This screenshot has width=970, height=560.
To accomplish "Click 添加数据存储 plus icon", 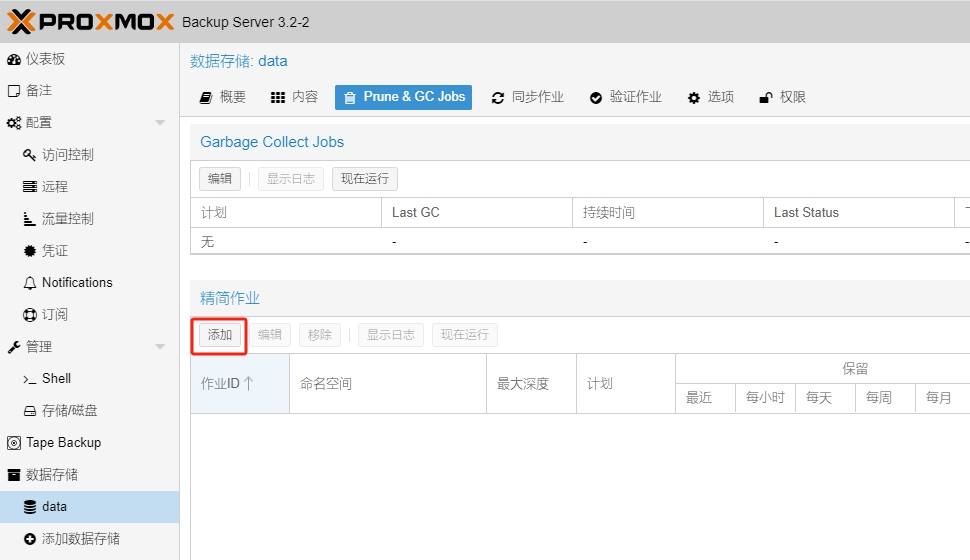I will [30, 539].
